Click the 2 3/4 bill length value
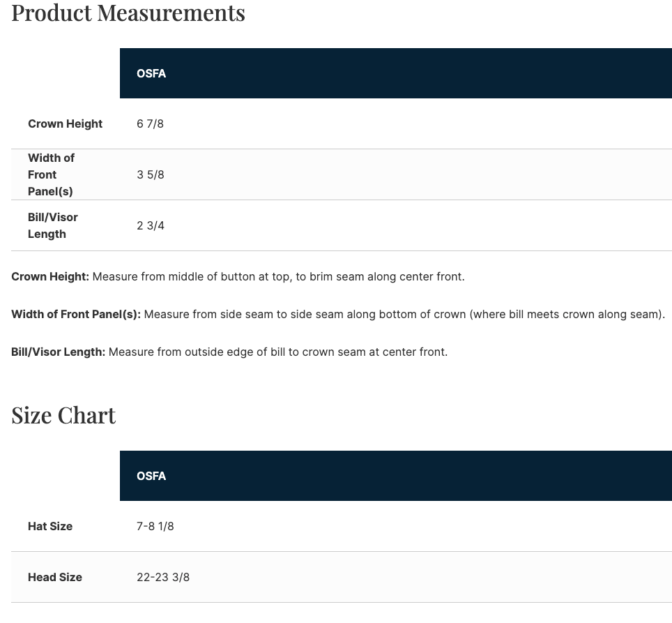Image resolution: width=672 pixels, height=623 pixels. pyautogui.click(x=151, y=225)
